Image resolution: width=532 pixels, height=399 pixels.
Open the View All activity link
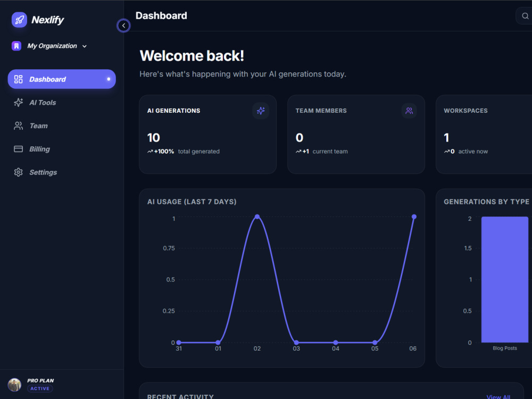[498, 397]
